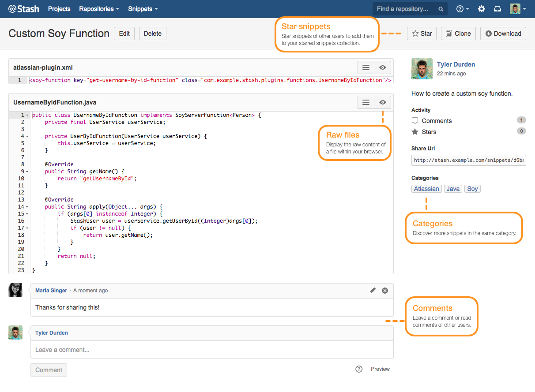
Task: Star the Custom Soy Function snippet
Action: click(x=421, y=33)
